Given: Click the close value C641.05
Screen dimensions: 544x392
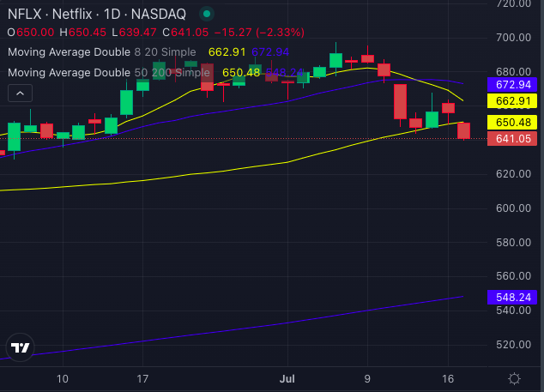Looking at the screenshot, I should (185, 33).
